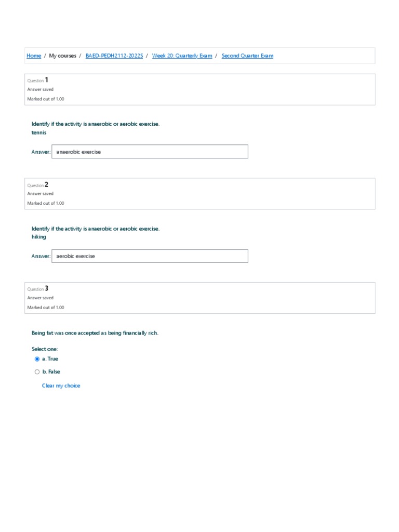
Task: Focus the answer field for hiking question
Action: coord(150,256)
